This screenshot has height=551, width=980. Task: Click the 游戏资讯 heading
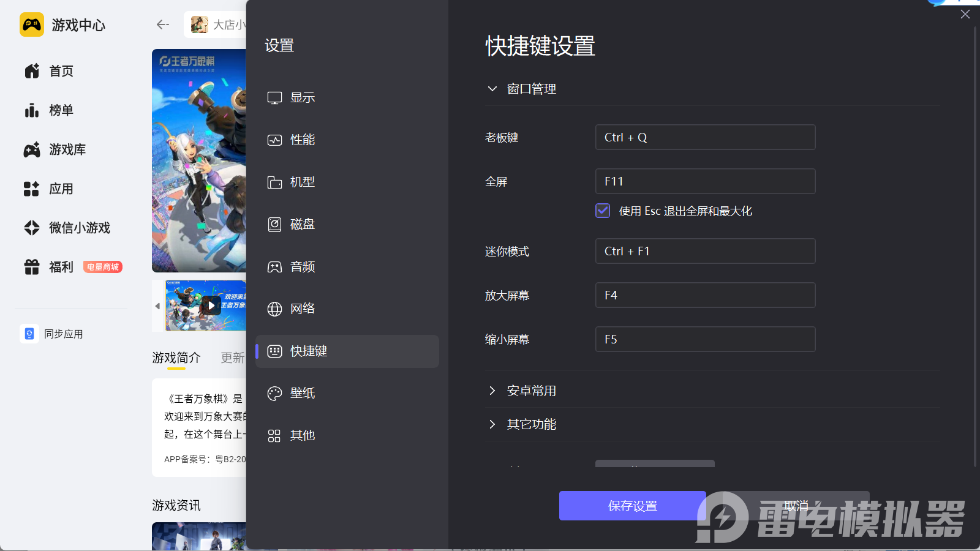(x=176, y=505)
